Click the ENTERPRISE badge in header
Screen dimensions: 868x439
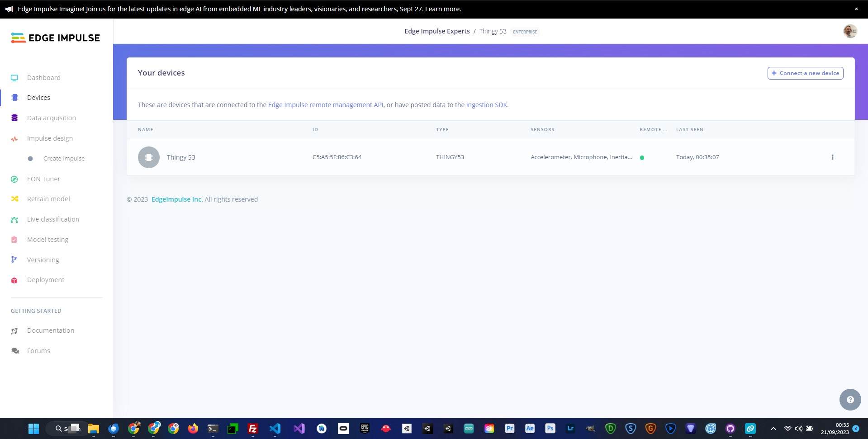(525, 32)
